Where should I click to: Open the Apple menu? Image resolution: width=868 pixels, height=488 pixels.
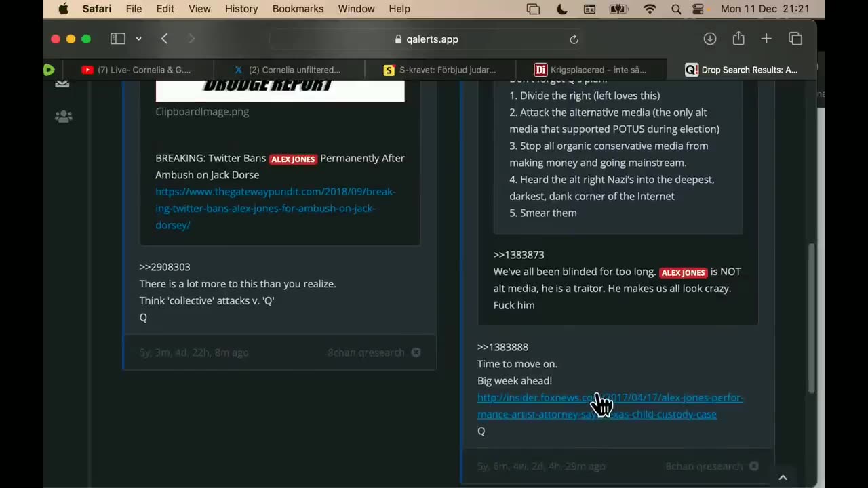63,9
